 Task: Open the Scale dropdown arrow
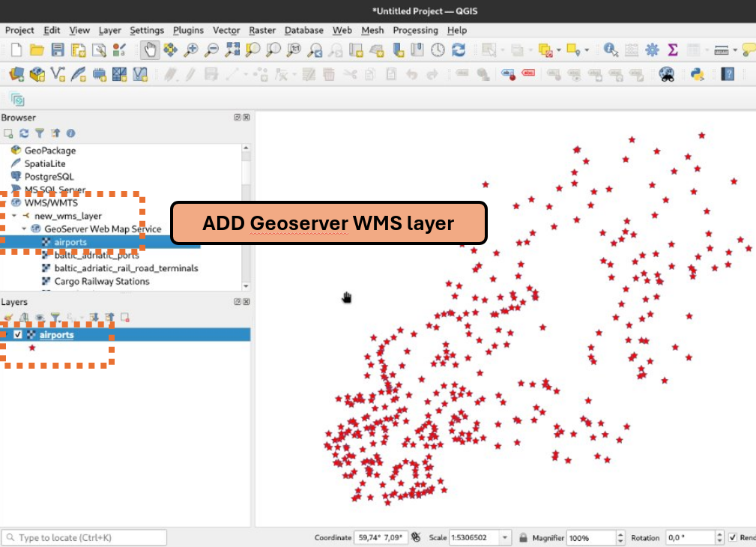click(x=504, y=537)
